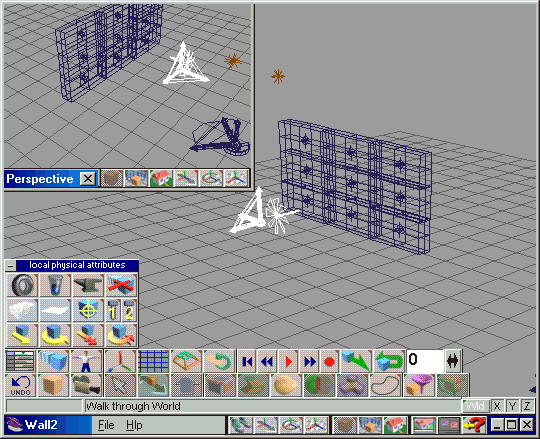Viewport: 540px width, 439px height.
Task: Toggle the Y axis button
Action: click(x=512, y=406)
